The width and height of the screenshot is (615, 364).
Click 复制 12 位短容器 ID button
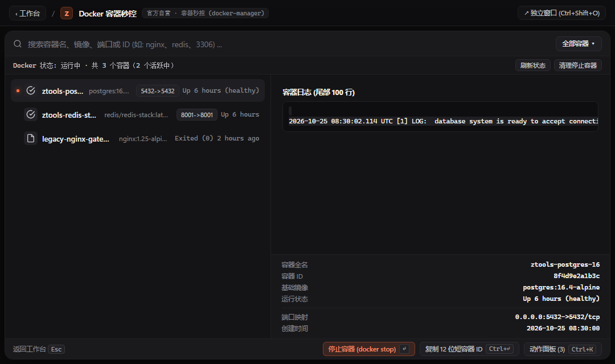(x=469, y=349)
